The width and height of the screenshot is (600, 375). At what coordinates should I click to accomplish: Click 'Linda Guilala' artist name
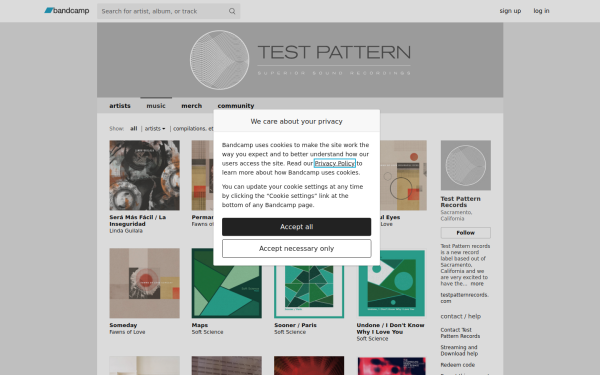point(126,231)
